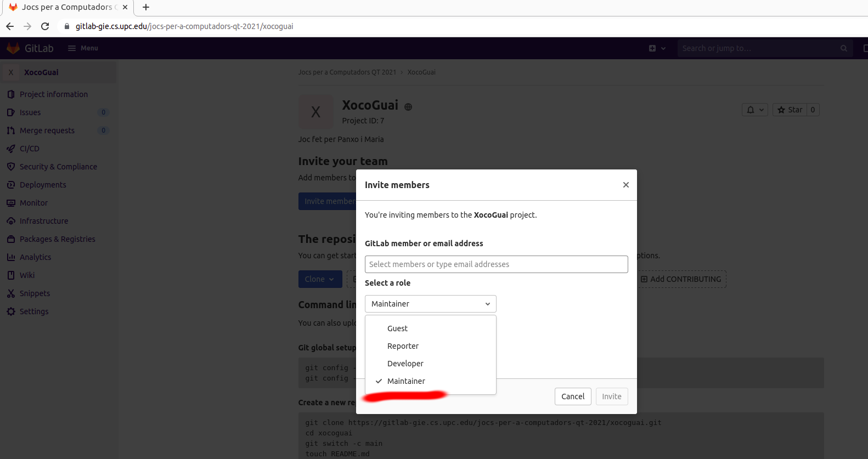Select the Guest role option

point(431,328)
